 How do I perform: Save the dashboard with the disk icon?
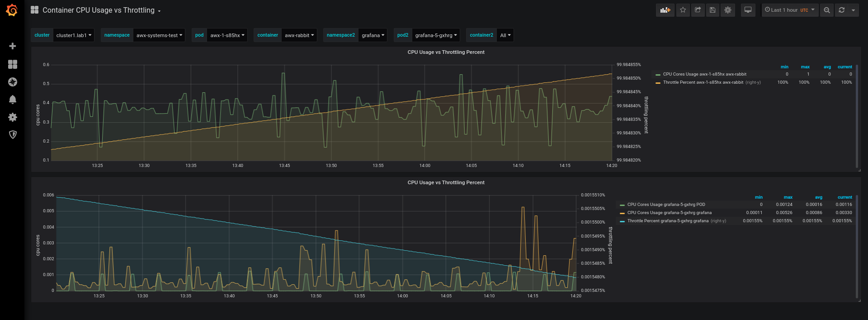712,10
